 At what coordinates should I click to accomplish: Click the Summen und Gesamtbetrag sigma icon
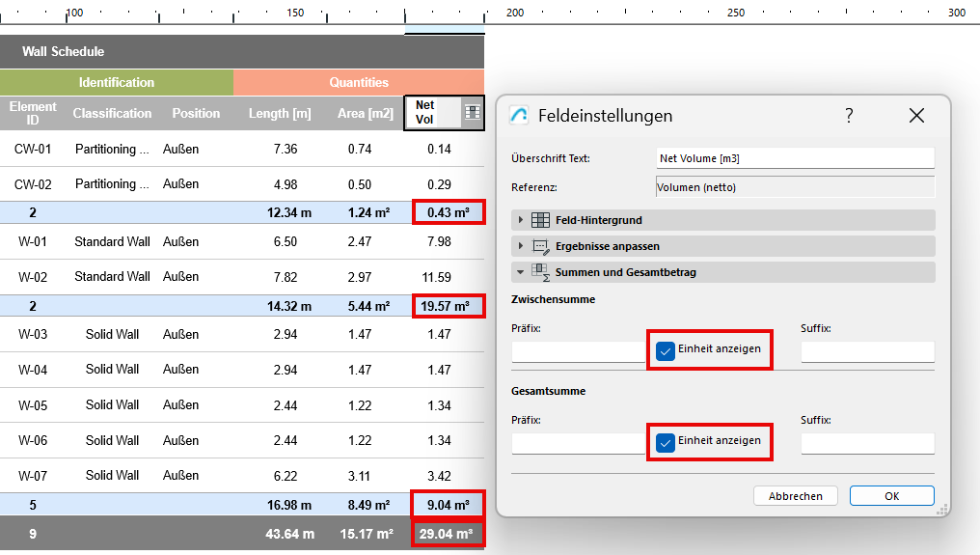pos(540,272)
